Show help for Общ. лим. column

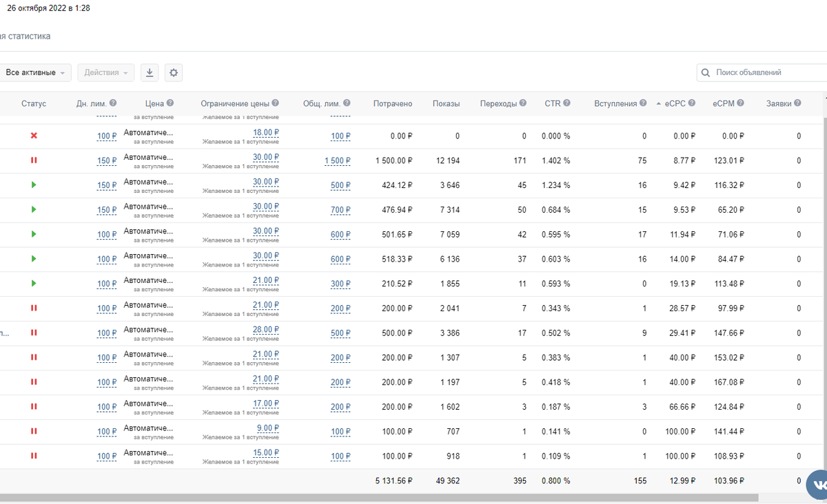347,103
